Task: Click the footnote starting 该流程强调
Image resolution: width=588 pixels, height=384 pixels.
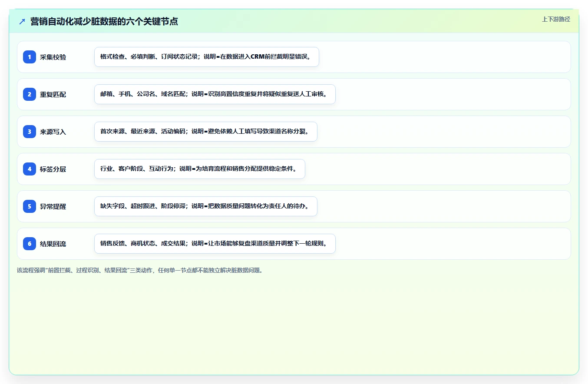Action: pos(140,270)
